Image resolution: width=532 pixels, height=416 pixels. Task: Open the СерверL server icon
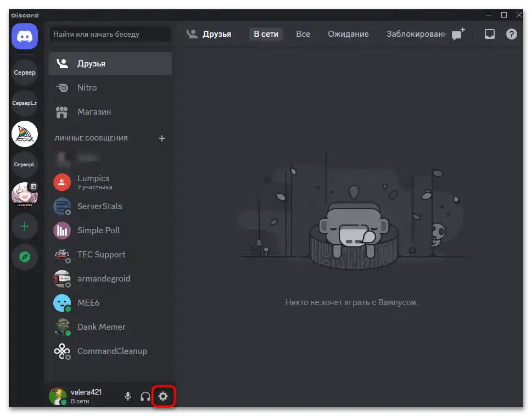25,165
